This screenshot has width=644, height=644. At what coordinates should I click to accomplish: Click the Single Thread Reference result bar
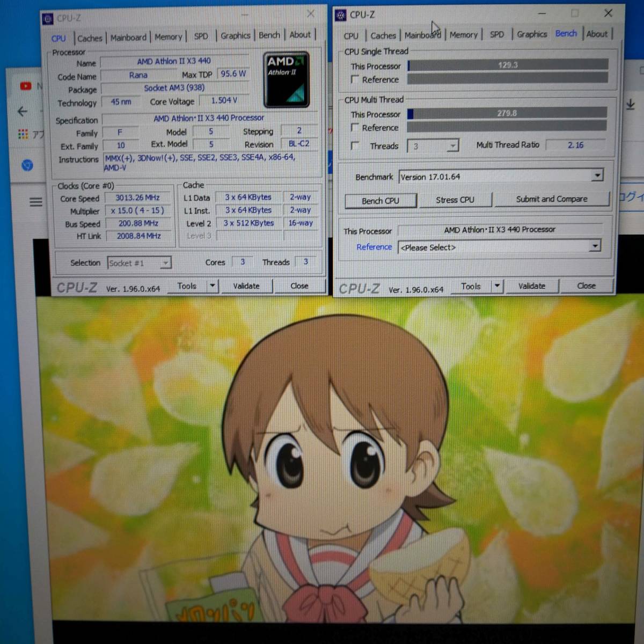pyautogui.click(x=508, y=78)
